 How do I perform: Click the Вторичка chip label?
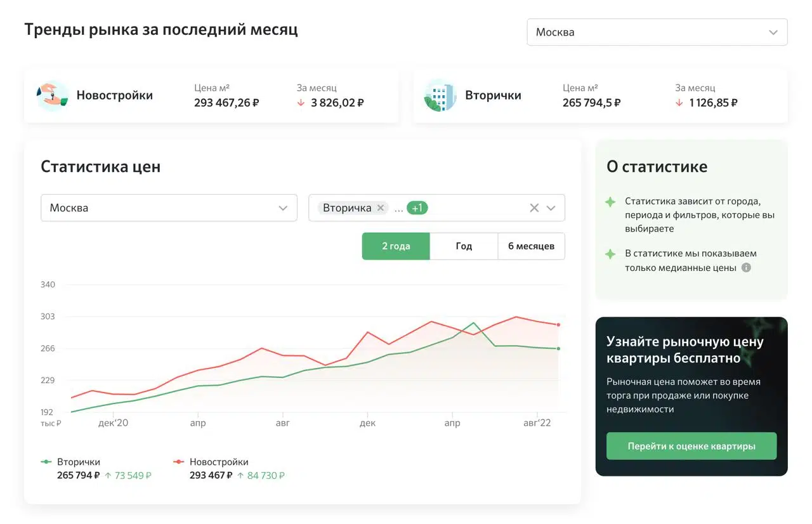[x=347, y=208]
